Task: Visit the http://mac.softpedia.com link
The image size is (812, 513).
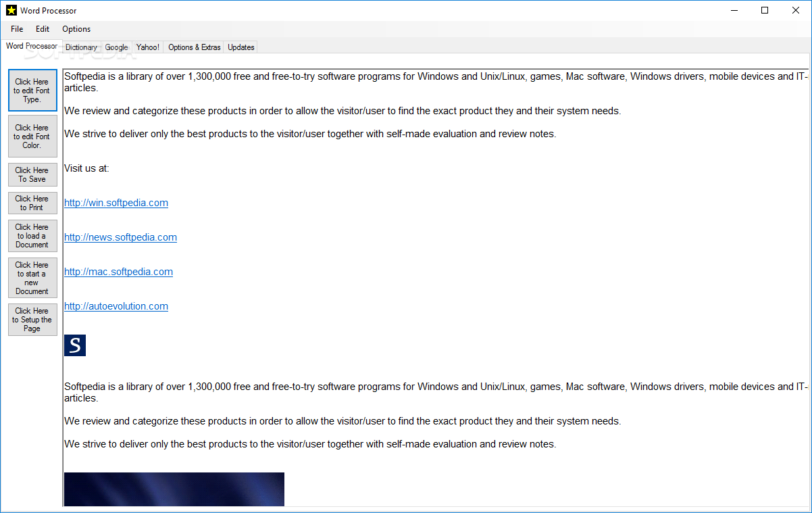Action: (x=118, y=272)
